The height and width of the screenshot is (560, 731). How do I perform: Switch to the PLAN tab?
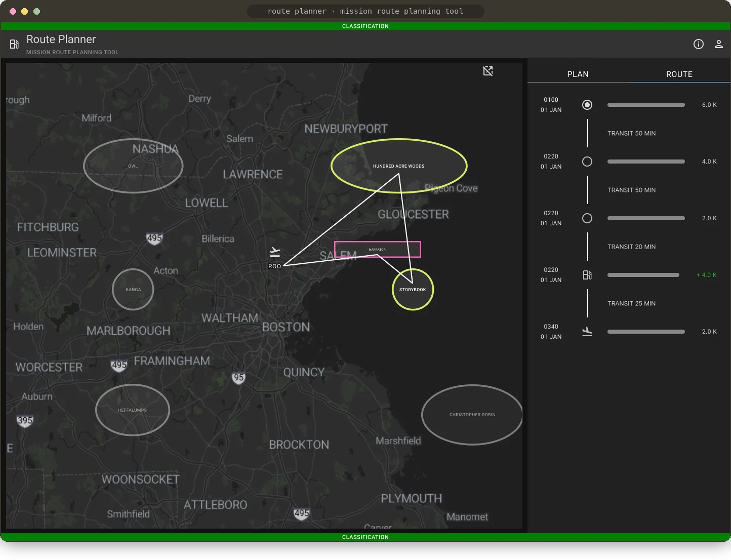(x=578, y=74)
